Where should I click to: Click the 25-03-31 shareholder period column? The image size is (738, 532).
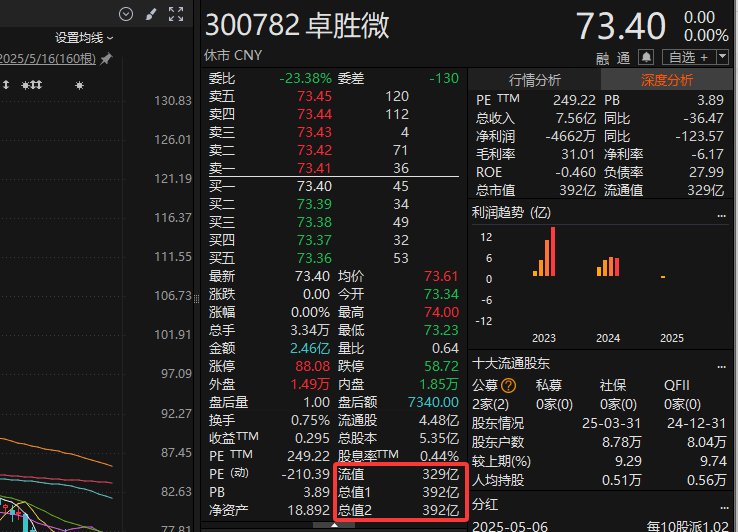tap(611, 424)
